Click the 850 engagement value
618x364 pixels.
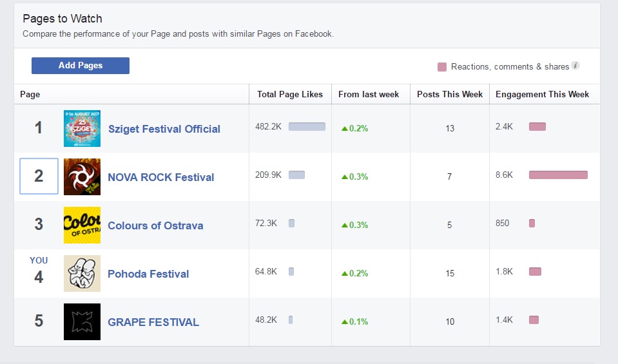[503, 224]
